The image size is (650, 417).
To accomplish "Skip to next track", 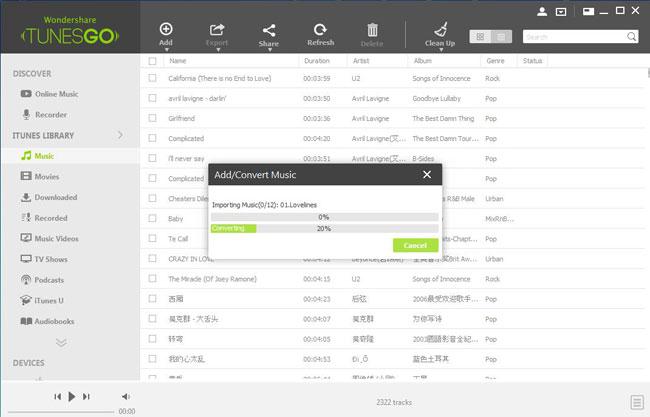I will click(86, 397).
